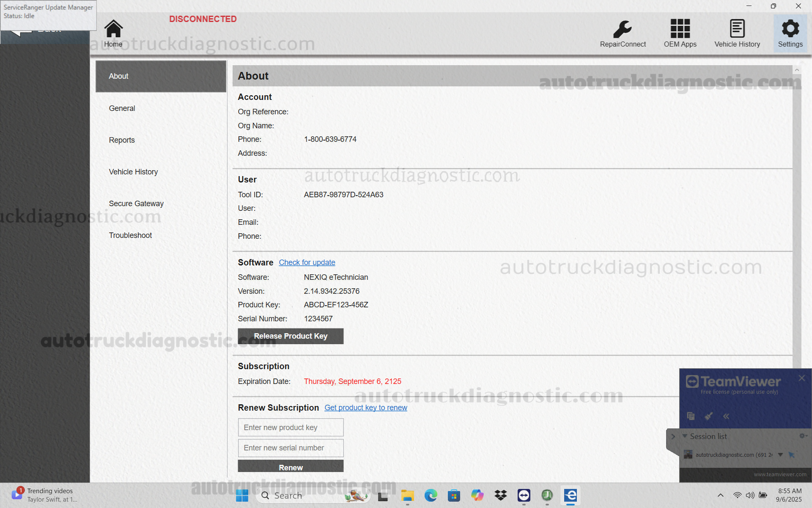Launch NEXIQ eTechnician from the taskbar
812x508 pixels.
tap(570, 495)
